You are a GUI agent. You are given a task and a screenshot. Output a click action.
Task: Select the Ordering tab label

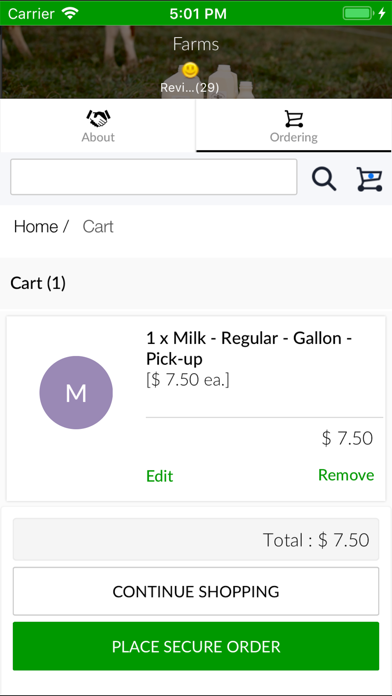[x=293, y=137]
